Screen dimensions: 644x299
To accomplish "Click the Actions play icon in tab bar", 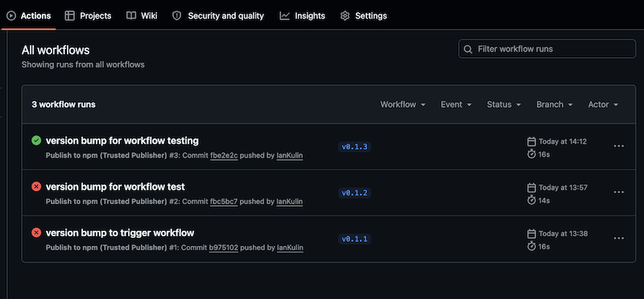I will click(x=11, y=16).
